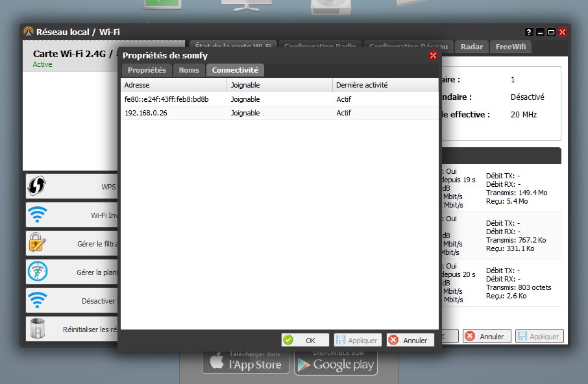The height and width of the screenshot is (384, 588).
Task: Click Annuler in the somfy properties dialog
Action: tap(410, 340)
